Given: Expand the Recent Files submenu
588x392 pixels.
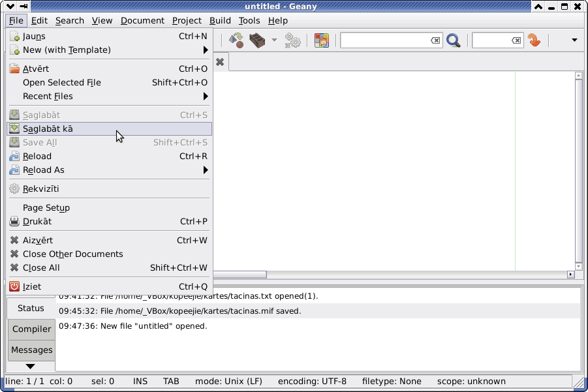Looking at the screenshot, I should click(x=110, y=97).
